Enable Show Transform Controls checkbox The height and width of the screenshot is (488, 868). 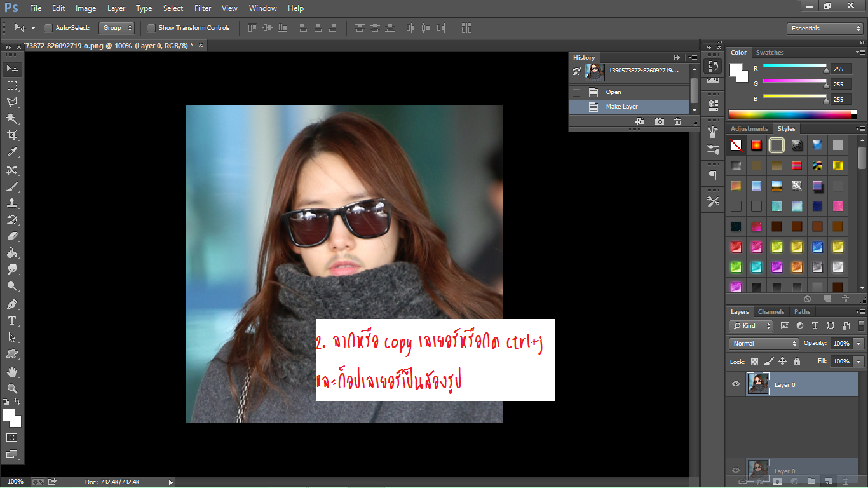tap(151, 28)
